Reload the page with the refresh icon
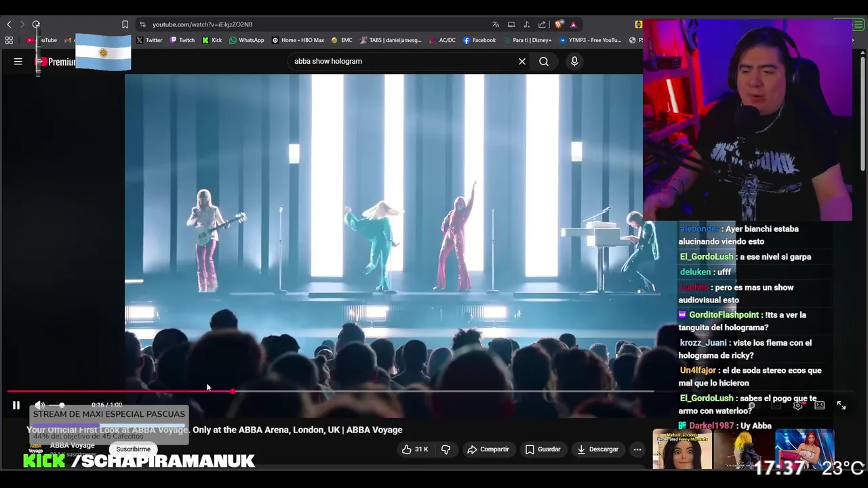 (36, 24)
